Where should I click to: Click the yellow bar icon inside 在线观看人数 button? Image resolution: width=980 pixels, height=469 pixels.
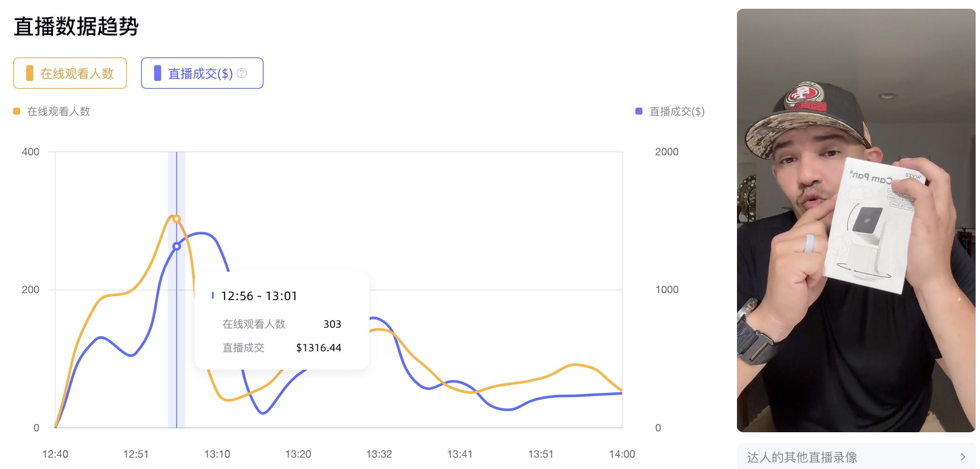29,73
